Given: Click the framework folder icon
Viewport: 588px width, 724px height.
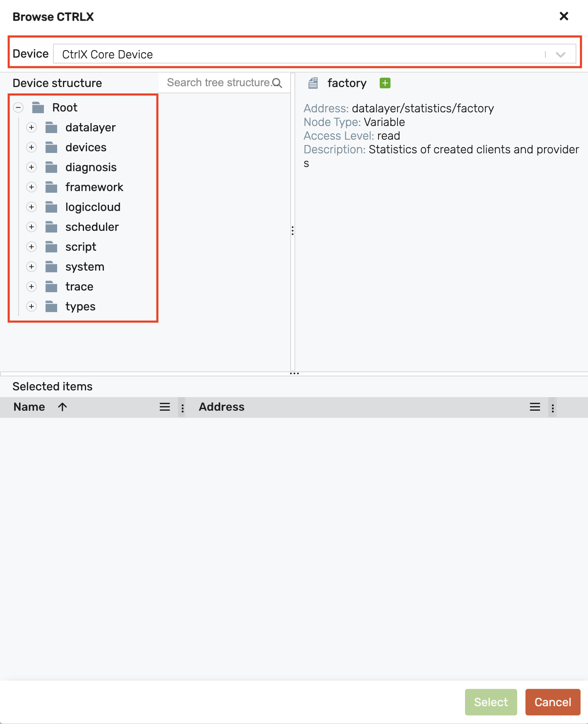Looking at the screenshot, I should point(51,187).
